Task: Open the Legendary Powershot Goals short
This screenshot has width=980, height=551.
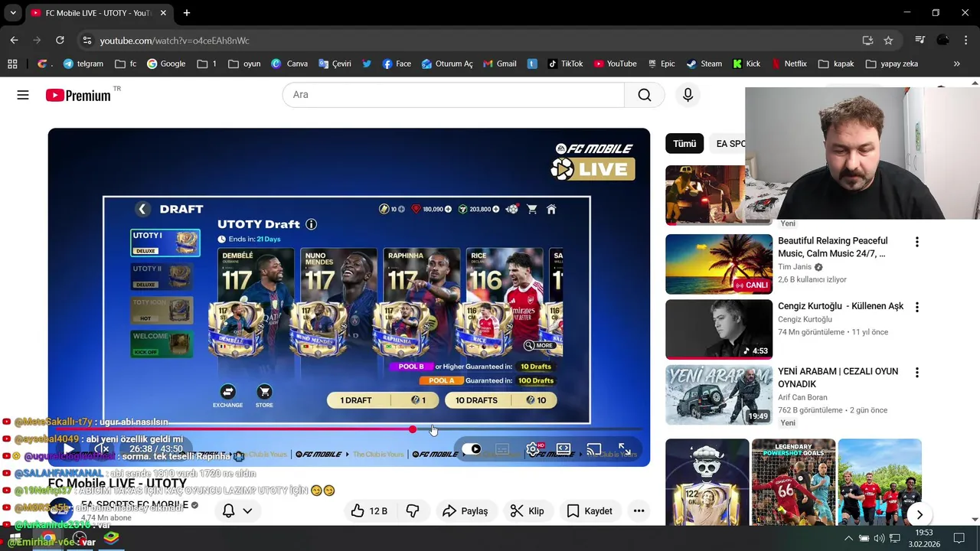Action: pos(793,481)
